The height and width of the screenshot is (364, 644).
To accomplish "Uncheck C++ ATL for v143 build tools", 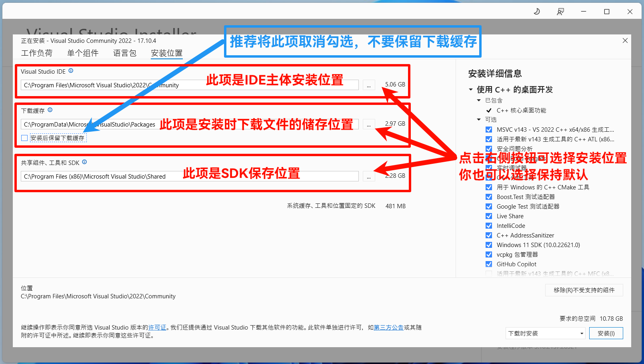I will point(489,139).
